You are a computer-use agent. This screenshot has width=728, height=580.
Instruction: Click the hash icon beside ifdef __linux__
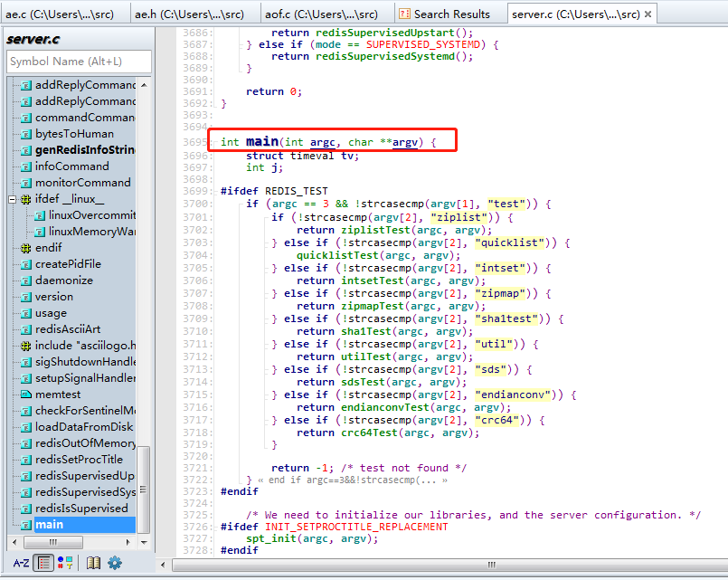pyautogui.click(x=26, y=199)
